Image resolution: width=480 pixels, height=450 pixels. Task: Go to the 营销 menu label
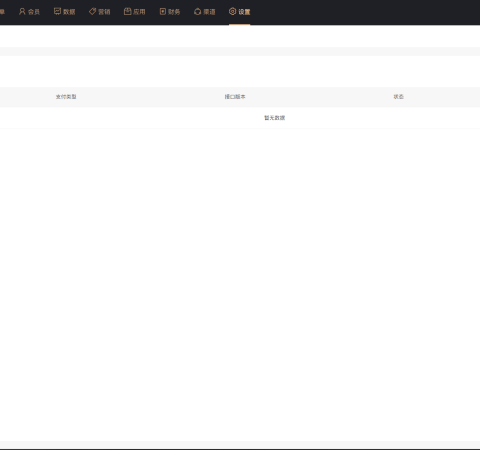pyautogui.click(x=104, y=12)
